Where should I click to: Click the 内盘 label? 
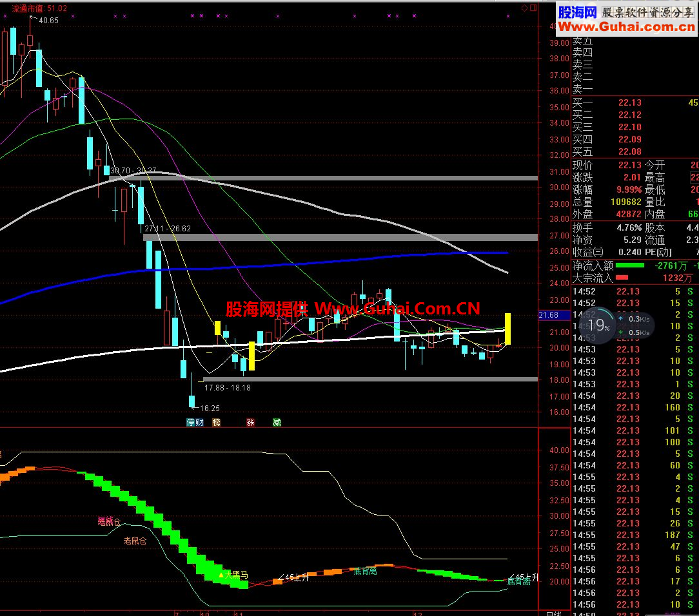(x=655, y=214)
